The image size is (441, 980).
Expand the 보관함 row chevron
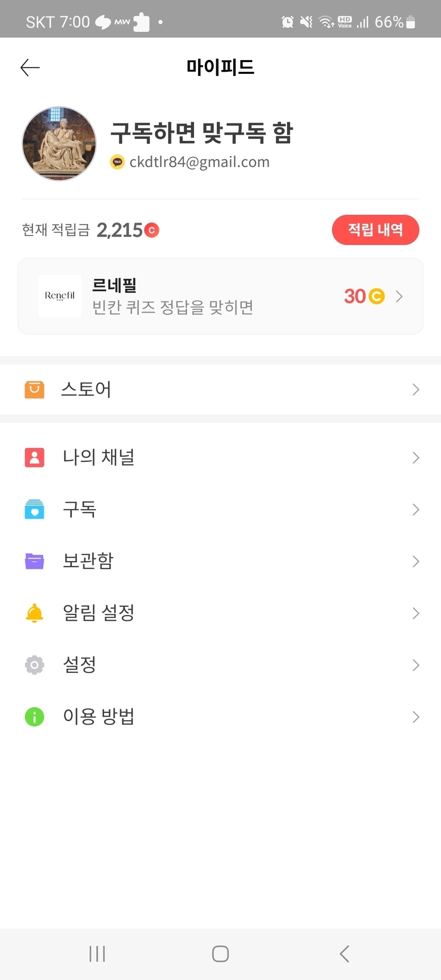tap(415, 561)
